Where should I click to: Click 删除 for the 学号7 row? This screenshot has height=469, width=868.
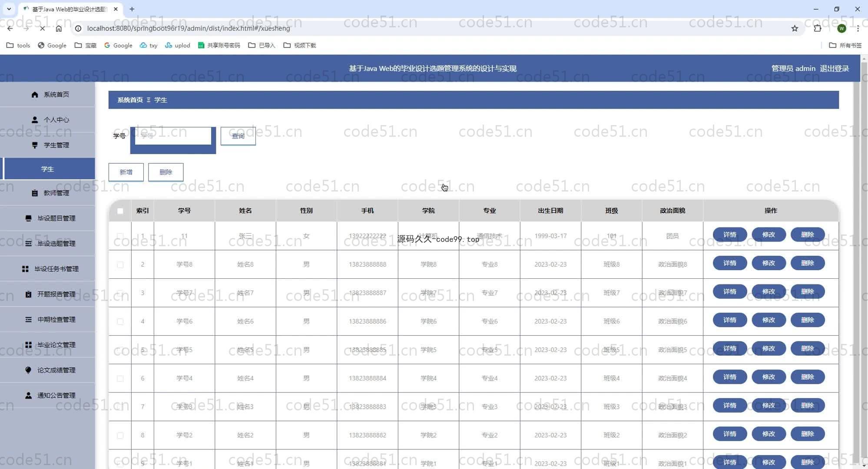pyautogui.click(x=807, y=292)
